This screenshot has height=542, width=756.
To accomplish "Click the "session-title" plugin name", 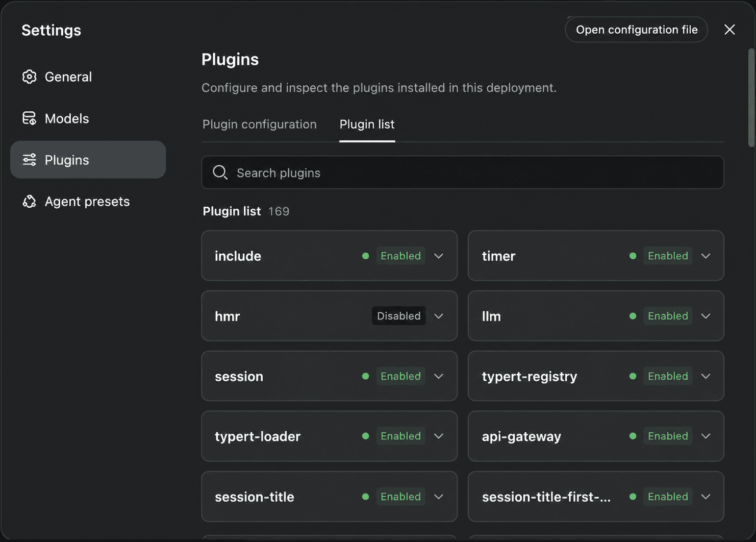I will (x=255, y=497).
